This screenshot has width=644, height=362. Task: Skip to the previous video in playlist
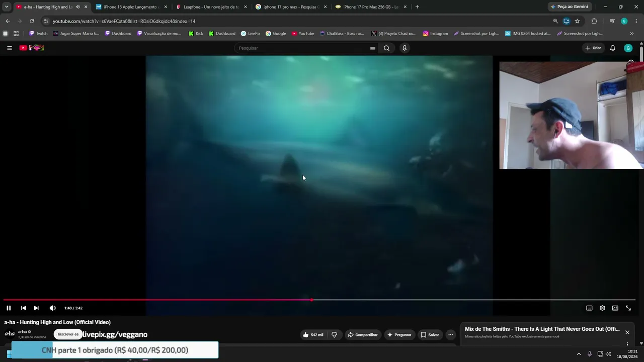pos(23,308)
